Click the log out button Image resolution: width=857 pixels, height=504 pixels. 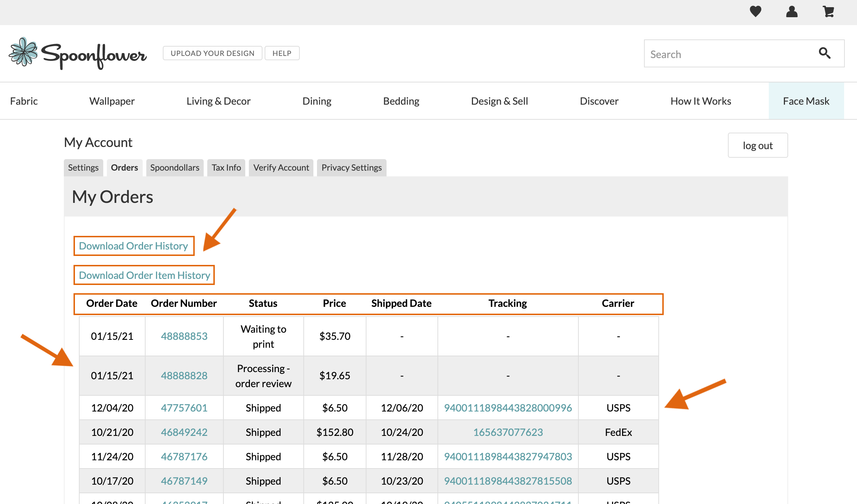pos(758,146)
